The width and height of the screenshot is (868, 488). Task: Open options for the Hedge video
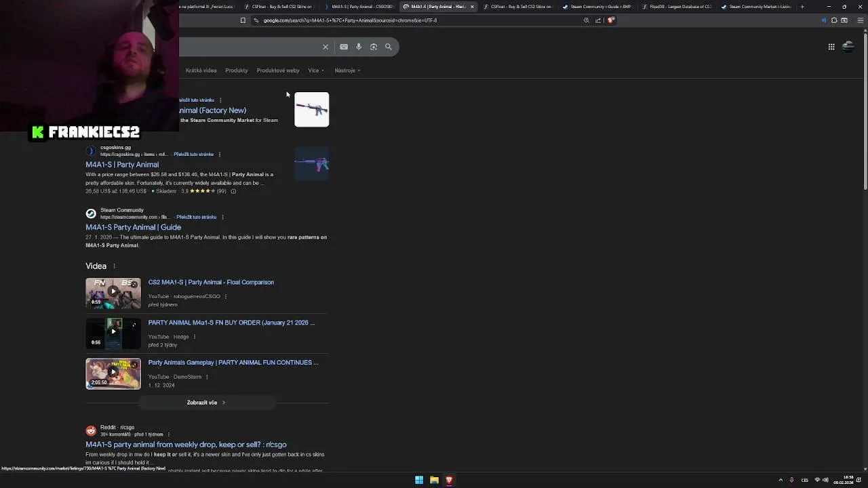[x=195, y=337]
